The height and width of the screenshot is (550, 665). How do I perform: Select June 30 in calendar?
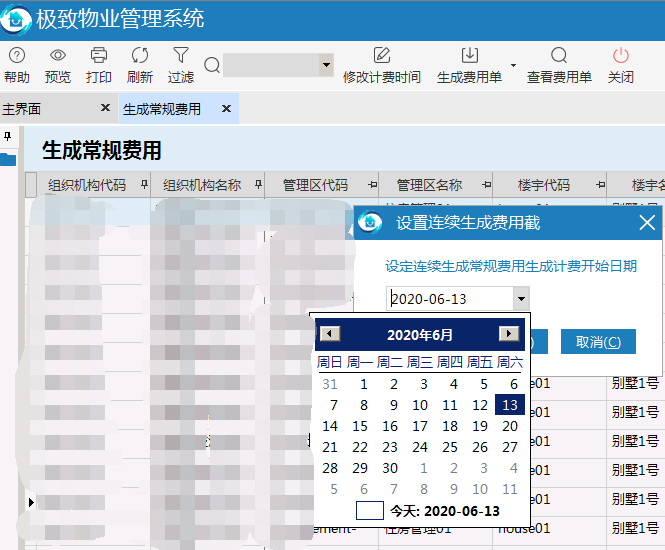click(390, 468)
